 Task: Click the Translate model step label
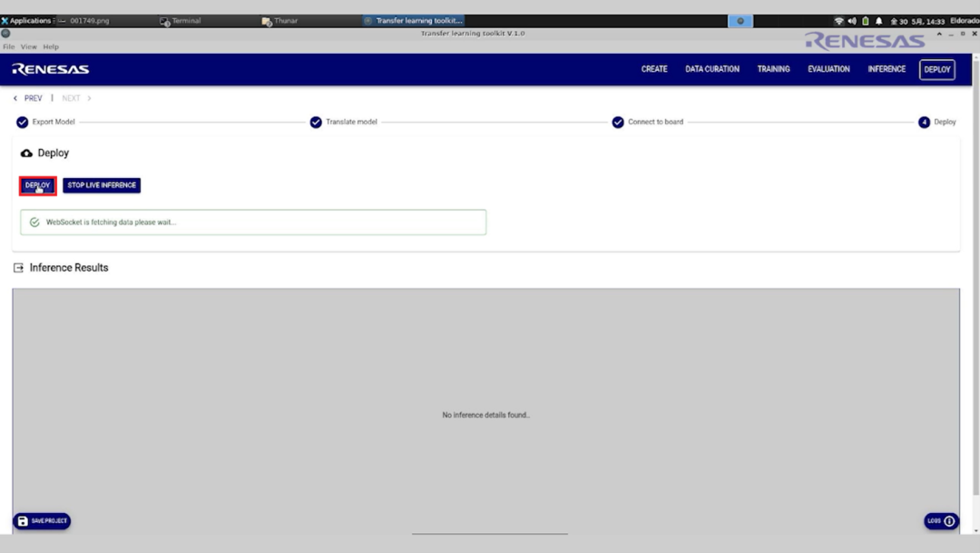(351, 122)
